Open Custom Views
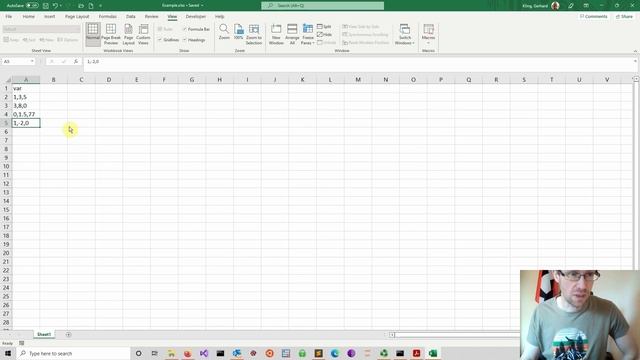The image size is (640, 360). tap(143, 34)
